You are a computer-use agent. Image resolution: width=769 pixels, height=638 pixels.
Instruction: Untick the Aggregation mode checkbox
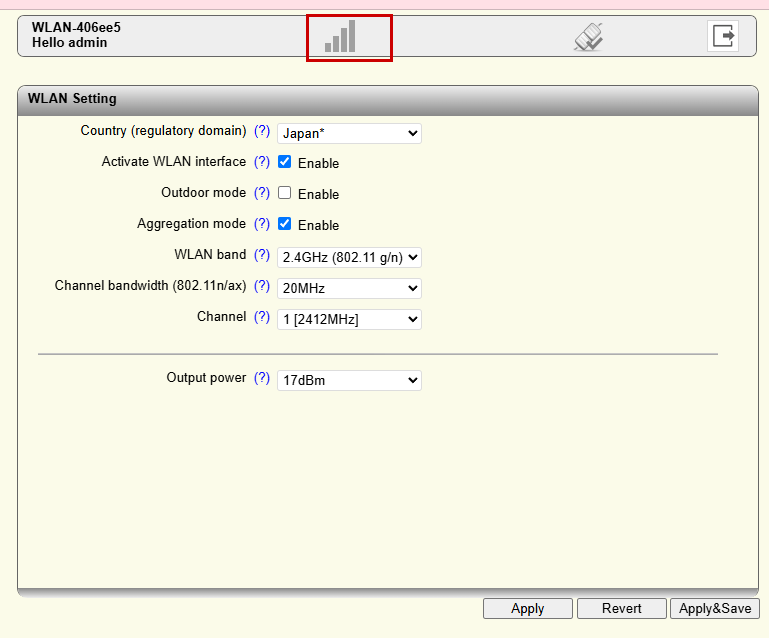coord(285,224)
